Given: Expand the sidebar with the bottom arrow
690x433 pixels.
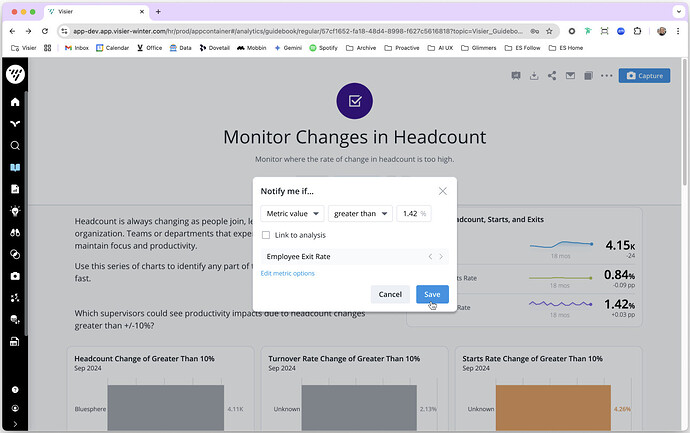Looking at the screenshot, I should (x=15, y=424).
